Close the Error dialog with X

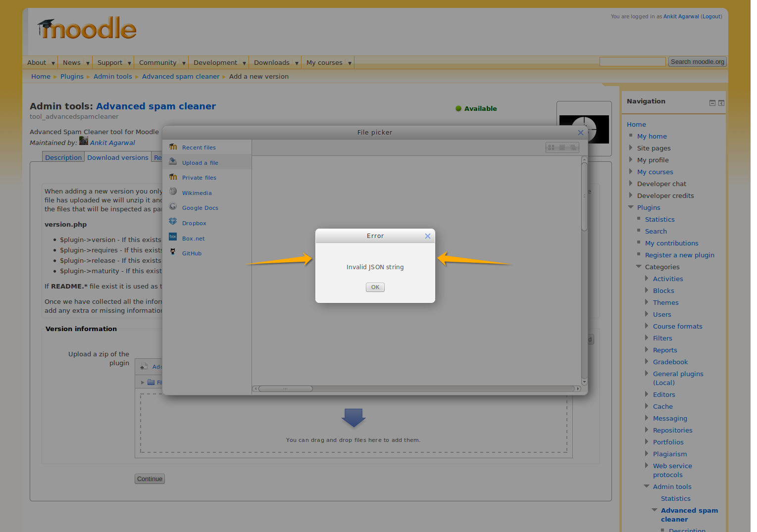tap(428, 236)
